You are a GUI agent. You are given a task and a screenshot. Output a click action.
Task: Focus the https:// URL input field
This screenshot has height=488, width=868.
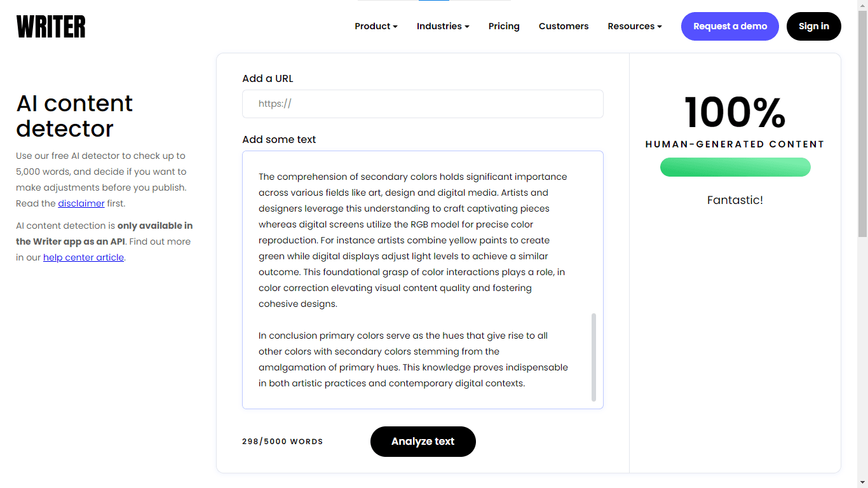pos(423,104)
